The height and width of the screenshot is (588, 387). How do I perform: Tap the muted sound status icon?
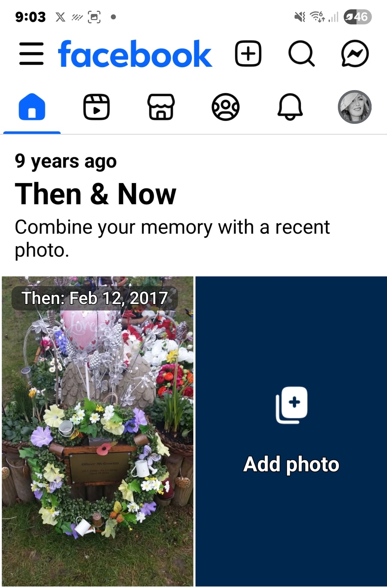(x=300, y=17)
